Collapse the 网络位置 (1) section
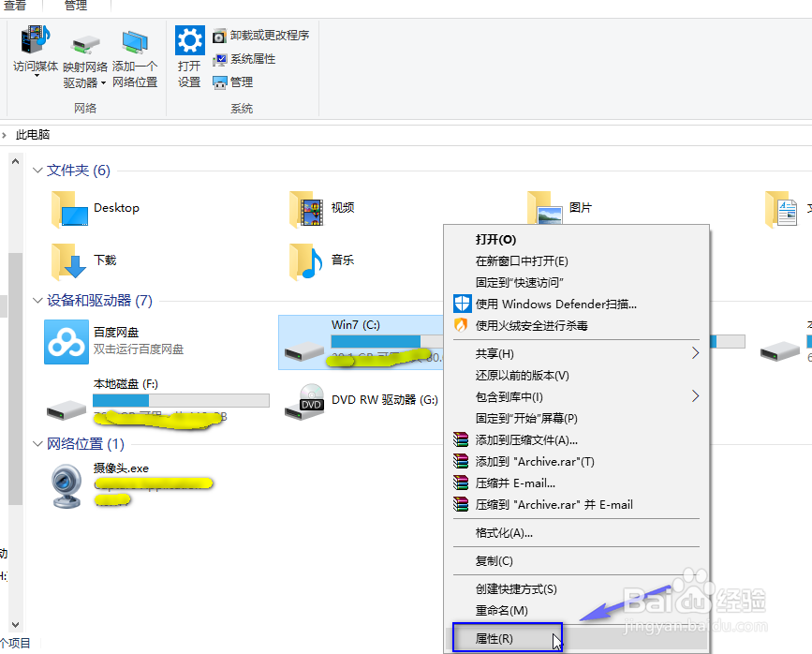This screenshot has width=812, height=654. coord(36,444)
